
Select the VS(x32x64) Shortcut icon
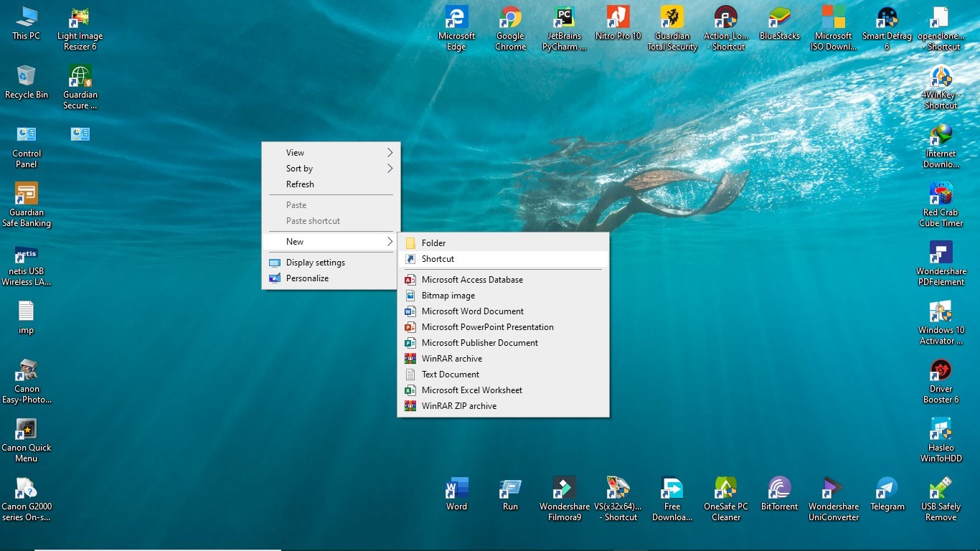coord(618,499)
